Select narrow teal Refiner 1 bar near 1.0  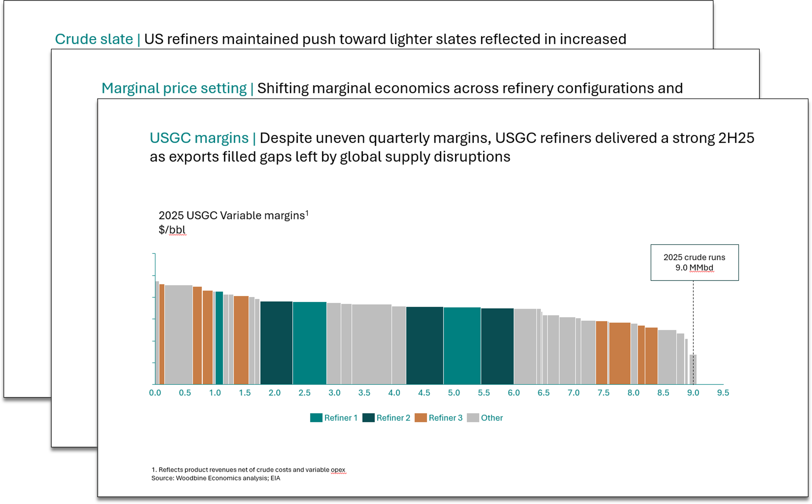click(x=220, y=338)
